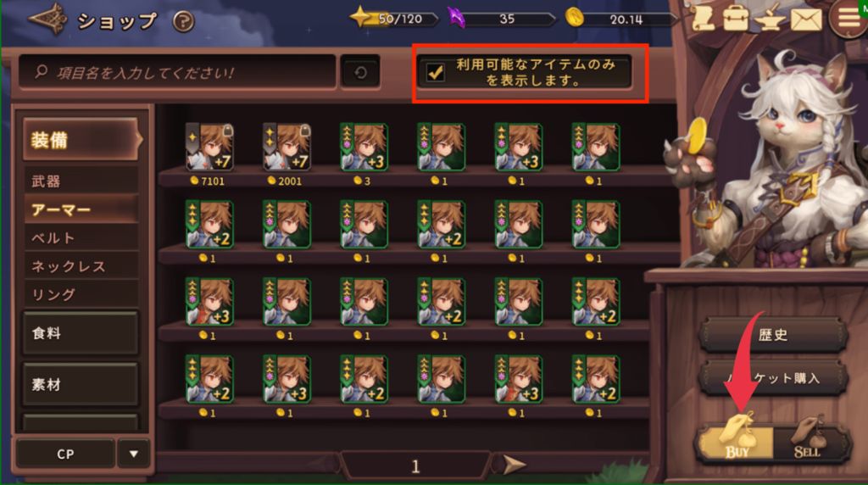Image resolution: width=868 pixels, height=485 pixels.
Task: Expand the CP sort dropdown arrow
Action: [133, 454]
